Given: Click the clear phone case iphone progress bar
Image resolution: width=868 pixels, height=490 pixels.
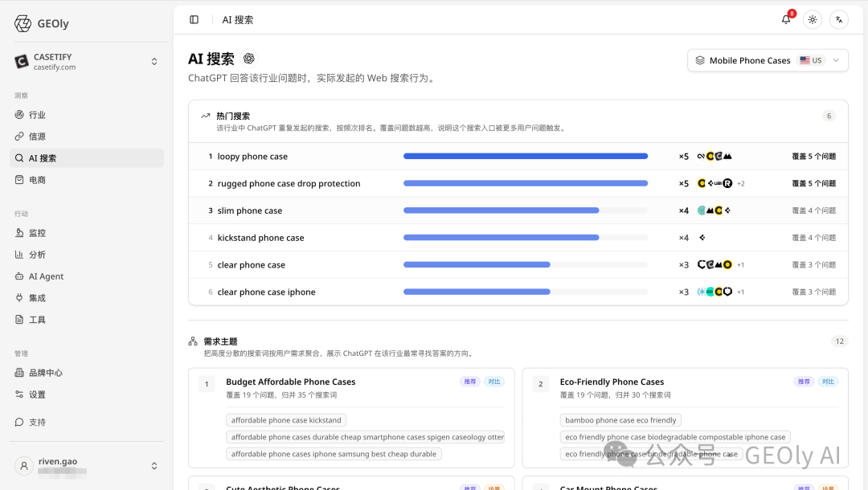Looking at the screenshot, I should 526,292.
